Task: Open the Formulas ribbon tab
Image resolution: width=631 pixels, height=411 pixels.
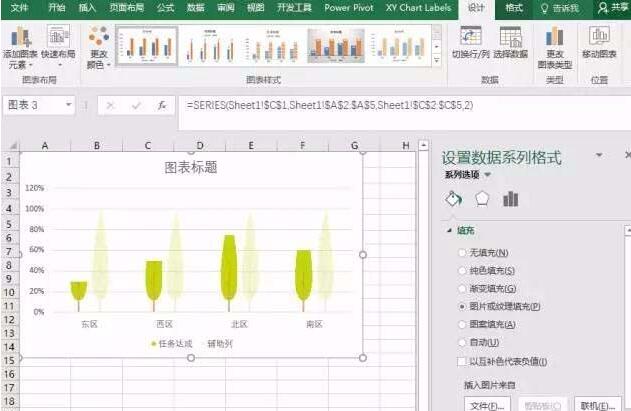Action: [x=165, y=8]
